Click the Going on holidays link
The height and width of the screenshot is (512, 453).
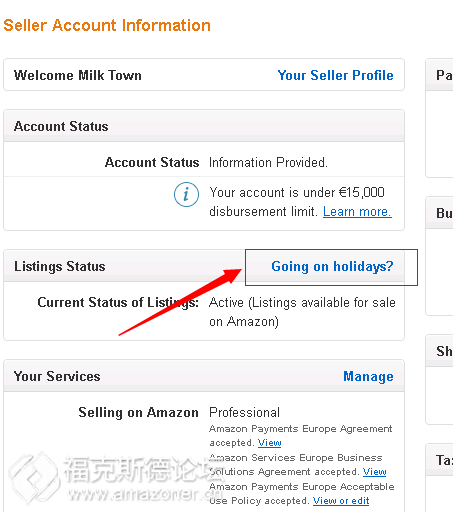(x=332, y=266)
